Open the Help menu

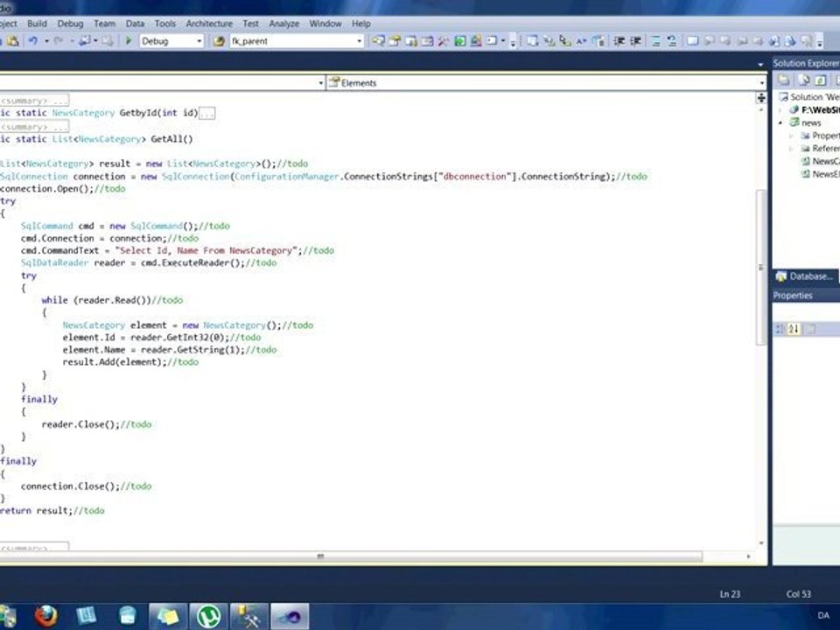361,24
